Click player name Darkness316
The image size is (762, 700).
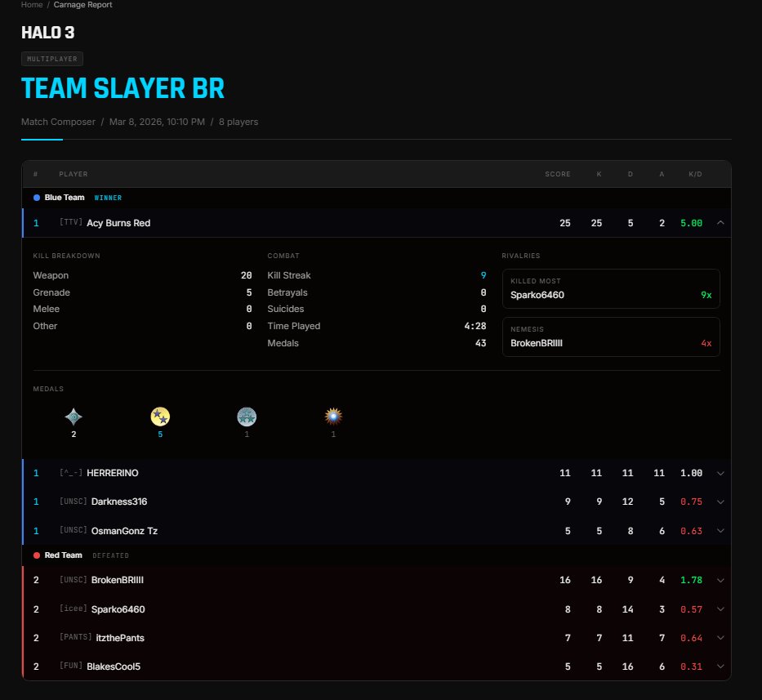click(119, 502)
